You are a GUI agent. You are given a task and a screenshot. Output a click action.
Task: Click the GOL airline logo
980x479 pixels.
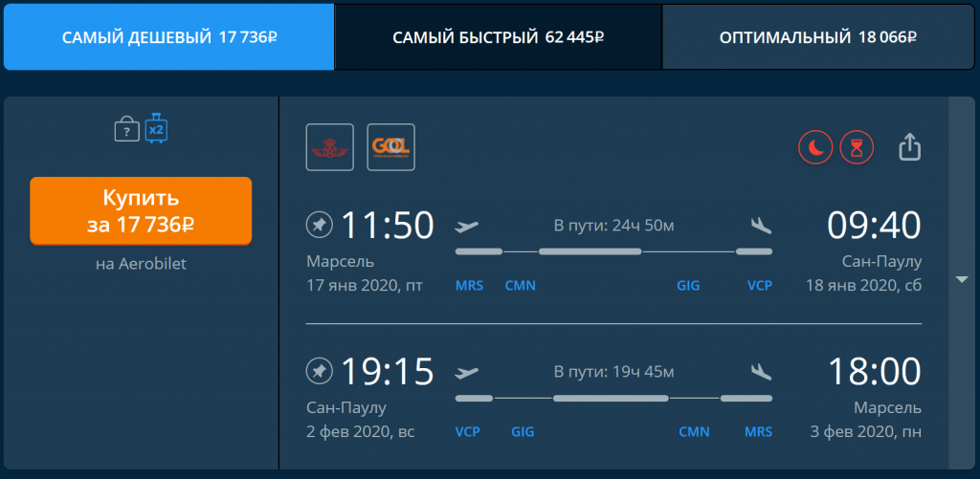[x=391, y=147]
